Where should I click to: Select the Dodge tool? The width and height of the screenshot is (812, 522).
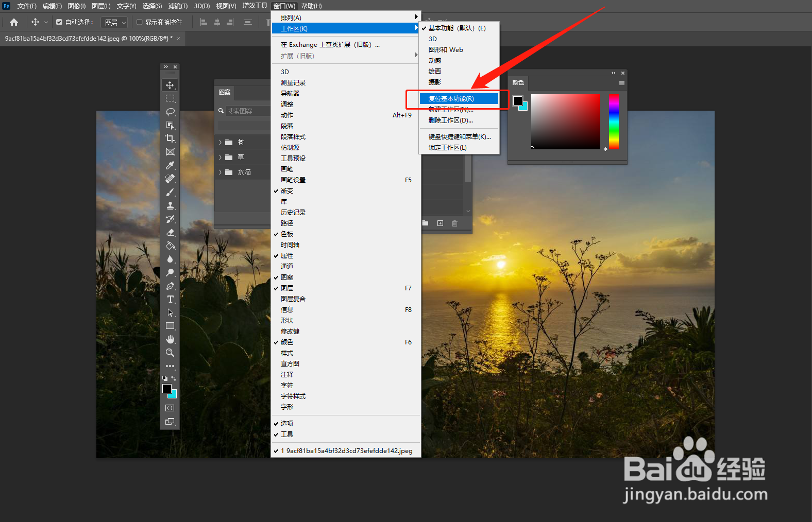pos(170,272)
